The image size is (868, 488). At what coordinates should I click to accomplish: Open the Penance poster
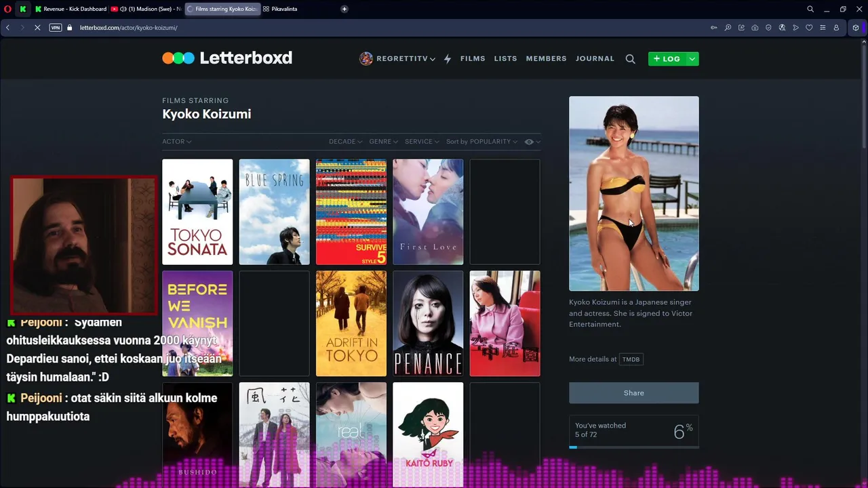428,323
